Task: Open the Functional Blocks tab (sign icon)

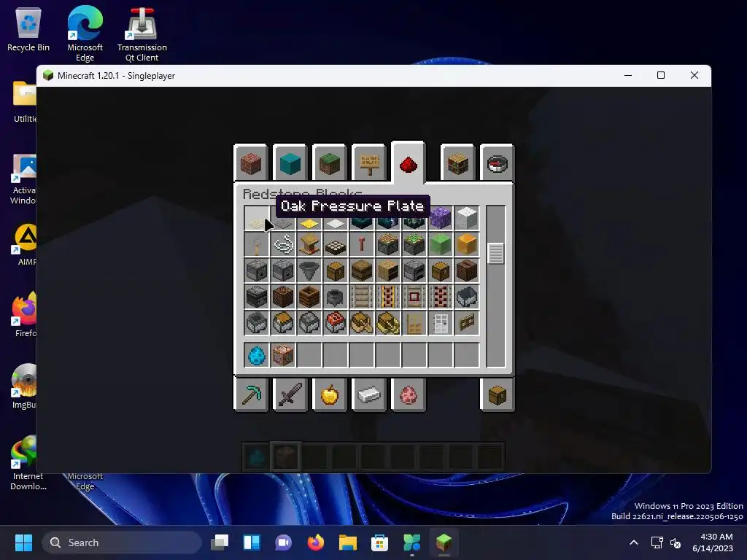Action: (x=368, y=163)
